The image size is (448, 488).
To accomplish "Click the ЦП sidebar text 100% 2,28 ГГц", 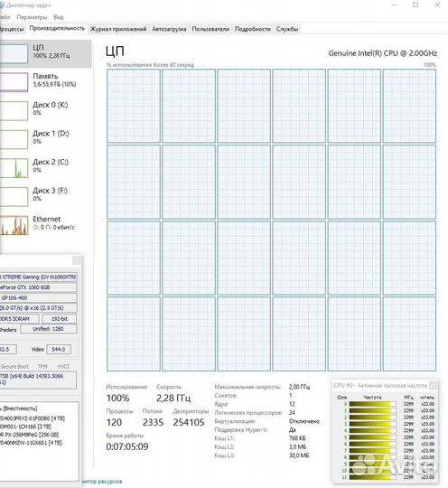I will (51, 56).
